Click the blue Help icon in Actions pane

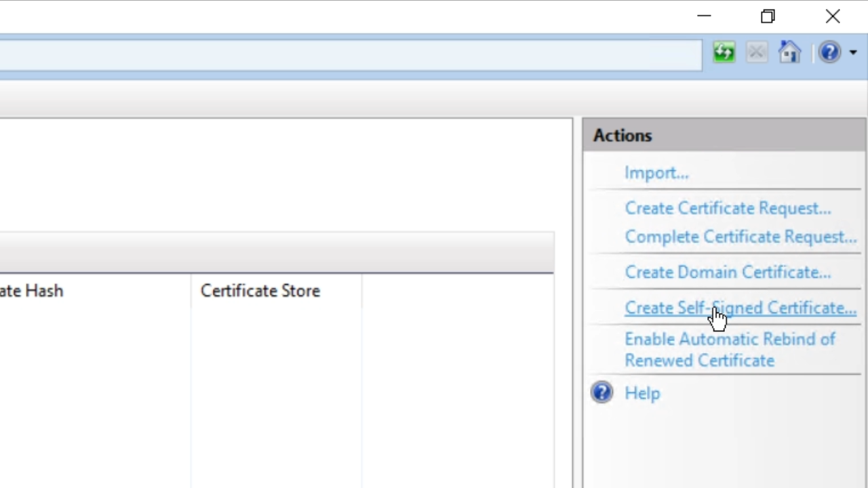click(x=601, y=392)
